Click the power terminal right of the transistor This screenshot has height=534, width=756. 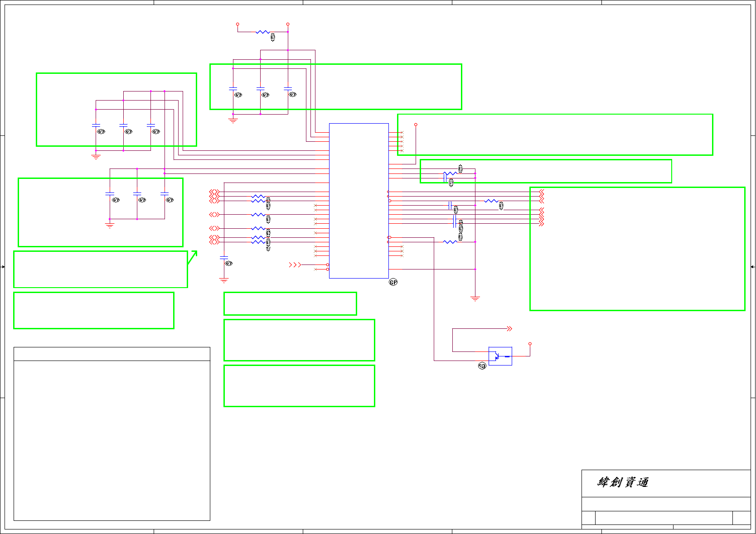pyautogui.click(x=530, y=344)
